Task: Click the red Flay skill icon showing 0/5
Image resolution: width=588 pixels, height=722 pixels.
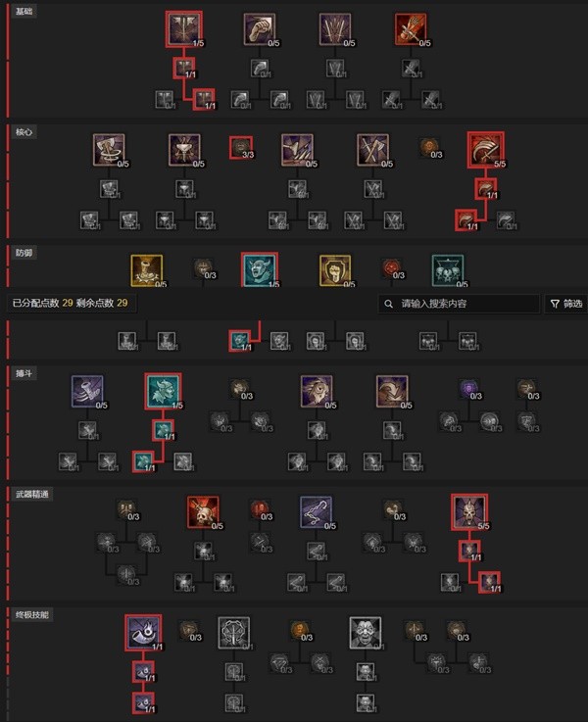Action: click(x=411, y=29)
